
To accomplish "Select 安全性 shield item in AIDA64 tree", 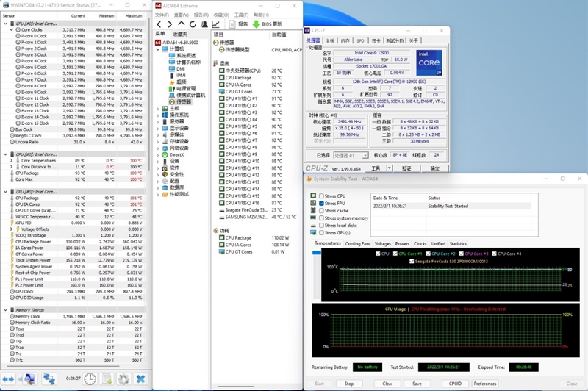I will [176, 174].
